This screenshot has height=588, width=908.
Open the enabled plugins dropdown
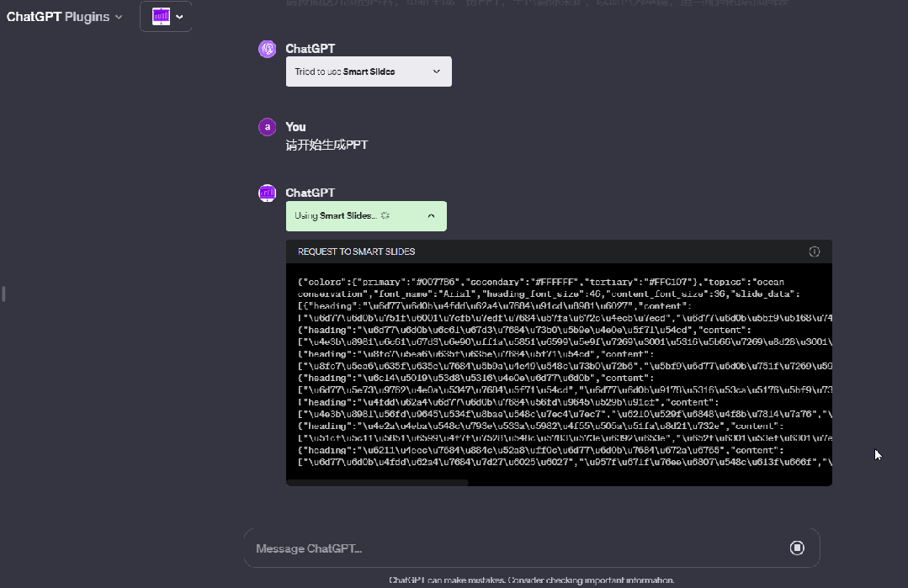tap(166, 17)
